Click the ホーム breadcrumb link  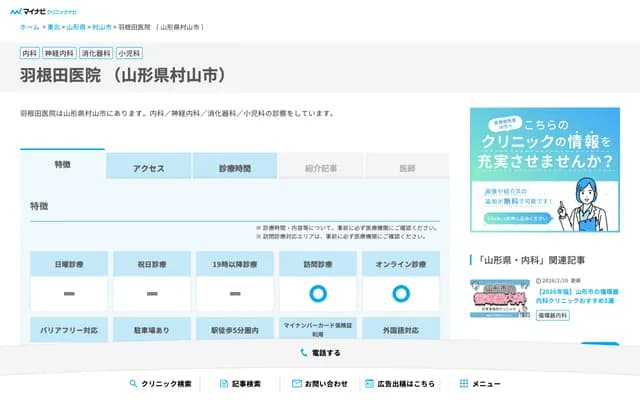[30, 27]
